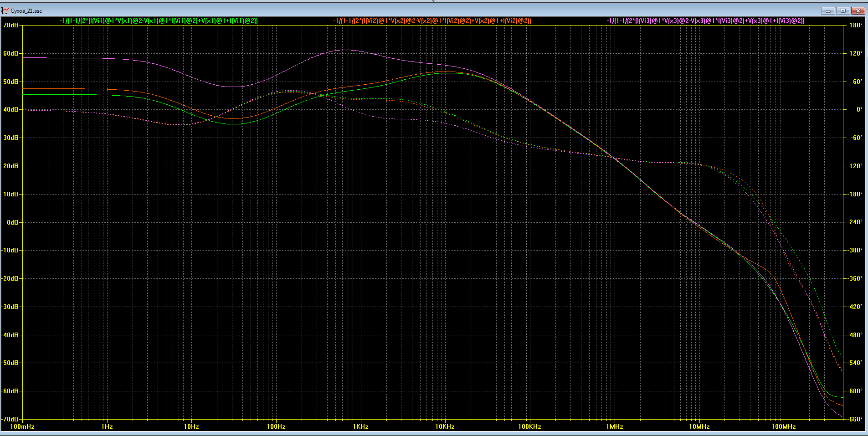Click the -180° phase axis label

pyautogui.click(x=855, y=194)
